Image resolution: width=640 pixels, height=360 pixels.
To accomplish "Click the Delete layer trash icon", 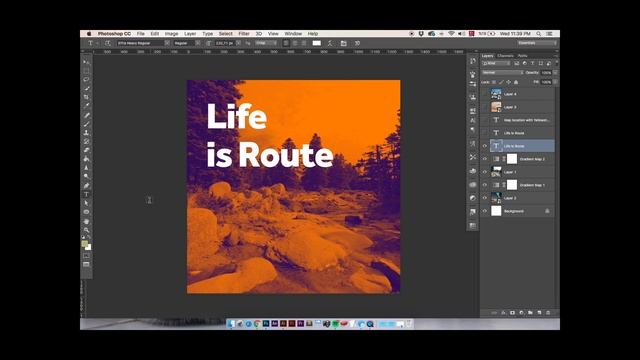I will tap(548, 313).
